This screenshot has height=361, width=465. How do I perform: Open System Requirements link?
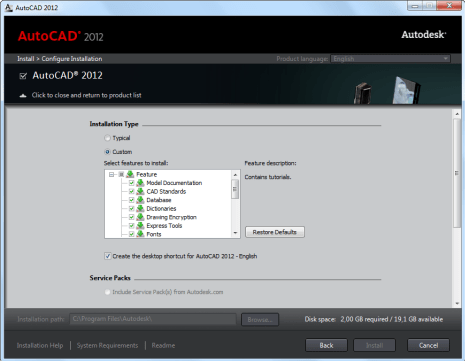click(107, 346)
